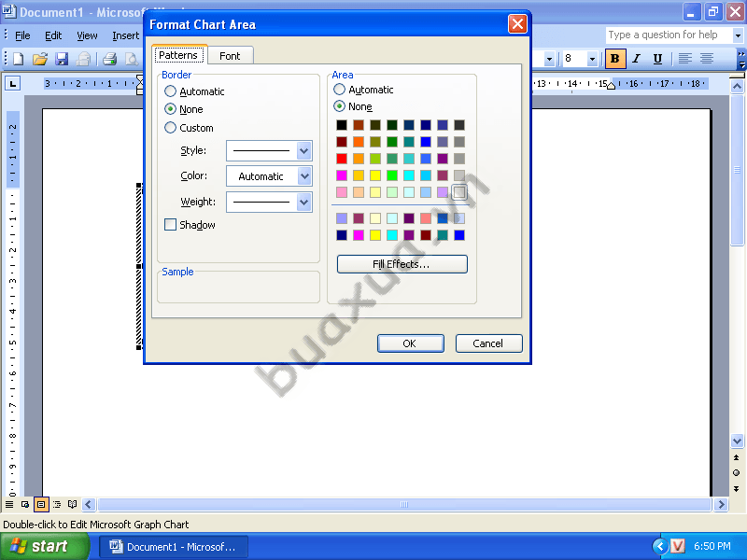Open the View menu
The width and height of the screenshot is (747, 560).
[x=87, y=35]
